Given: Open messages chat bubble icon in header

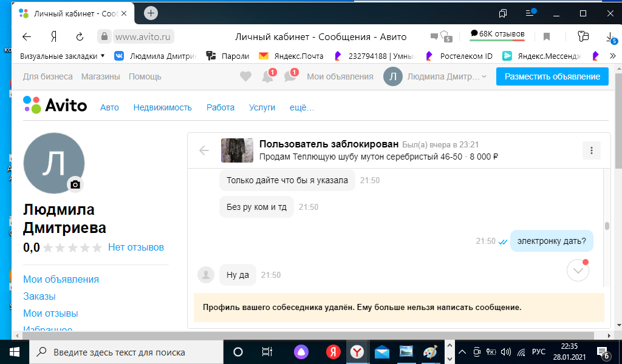Looking at the screenshot, I should pos(290,76).
